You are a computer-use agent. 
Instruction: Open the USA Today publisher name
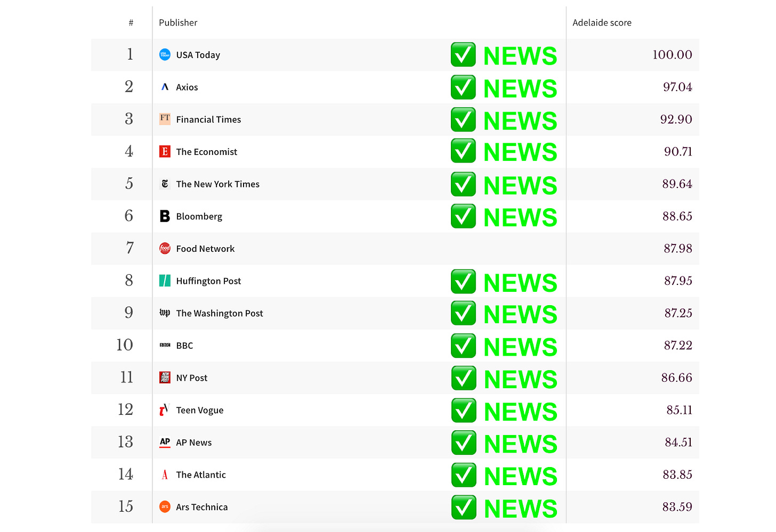click(198, 55)
